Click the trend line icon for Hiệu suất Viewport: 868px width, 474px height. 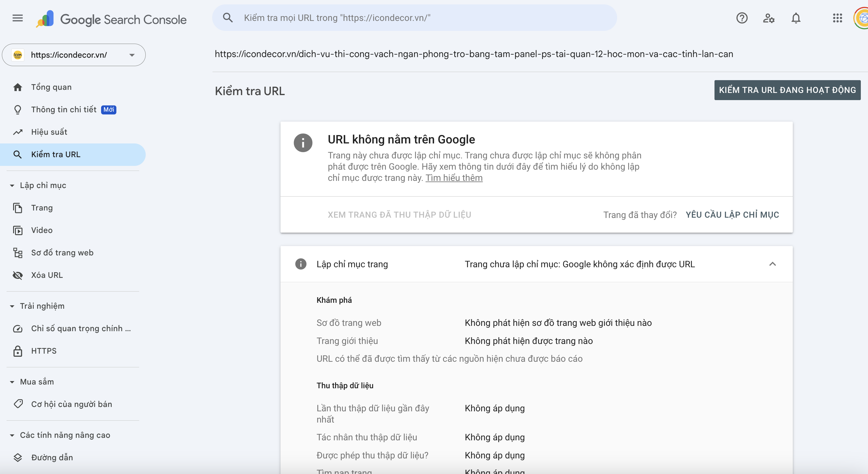coord(17,132)
